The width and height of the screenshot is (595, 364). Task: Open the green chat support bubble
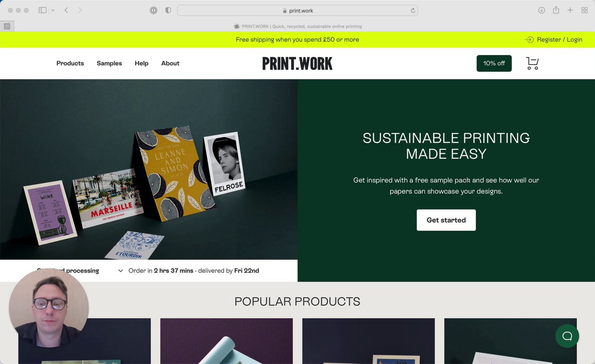[567, 336]
